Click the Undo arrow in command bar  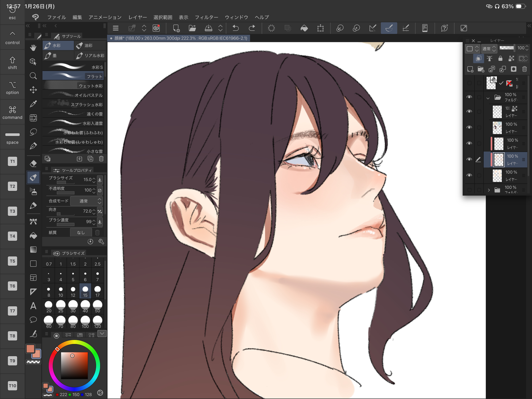point(236,28)
